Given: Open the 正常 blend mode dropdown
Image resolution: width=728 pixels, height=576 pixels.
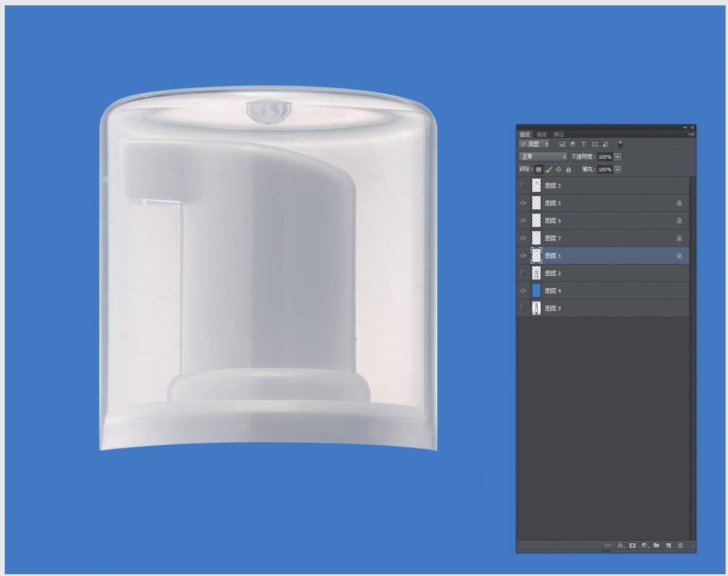Looking at the screenshot, I should [543, 157].
